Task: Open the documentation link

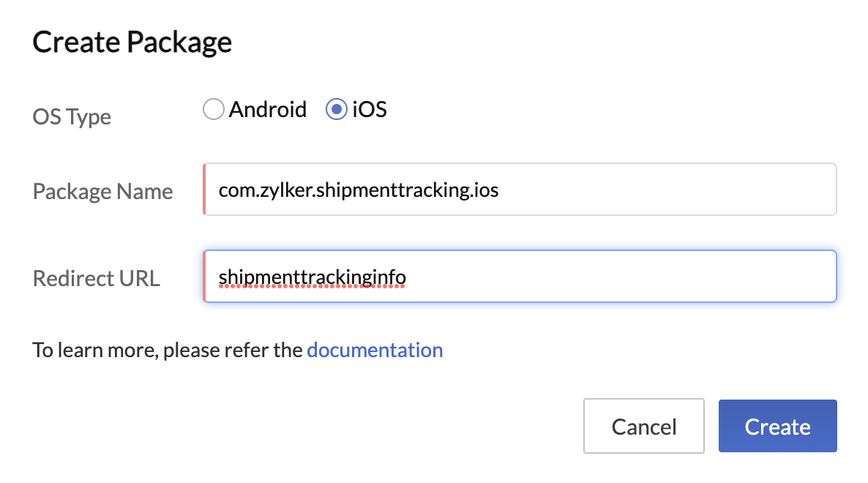Action: click(x=375, y=350)
